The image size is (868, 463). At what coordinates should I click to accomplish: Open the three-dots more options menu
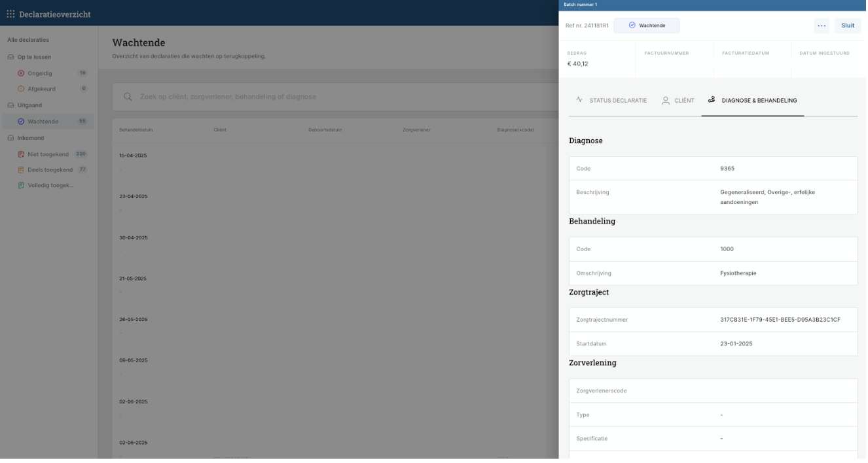[822, 26]
